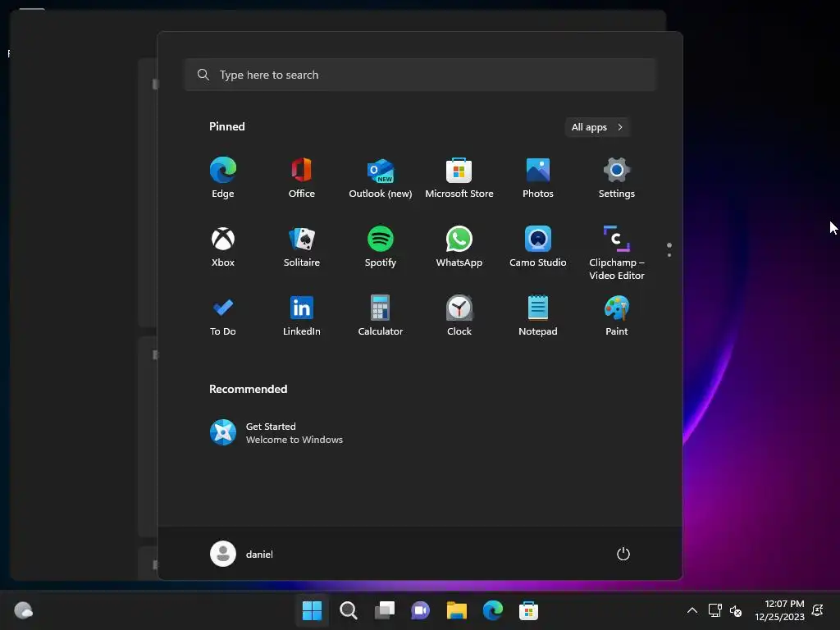Open Settings from pinned apps
This screenshot has width=840, height=630.
coord(617,178)
